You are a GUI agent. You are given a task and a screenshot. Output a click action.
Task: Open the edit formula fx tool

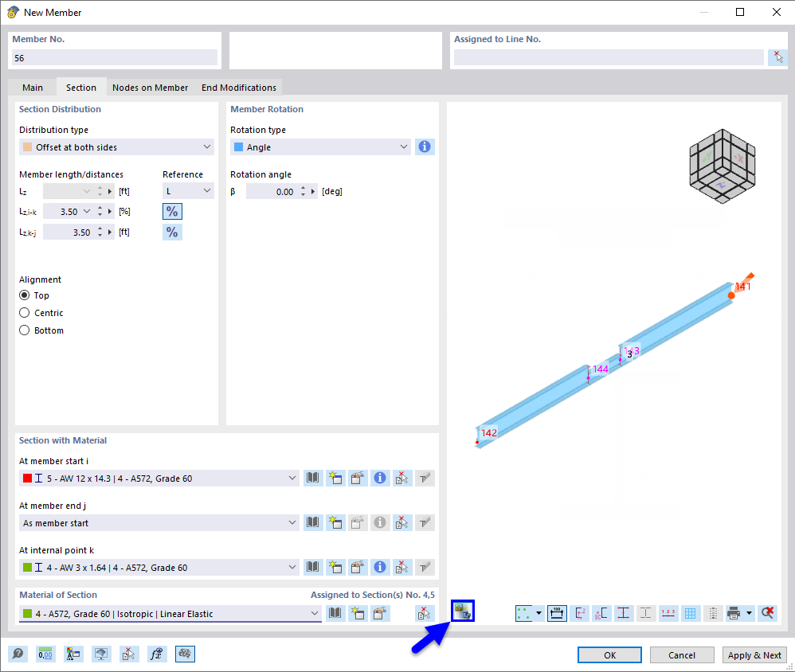click(157, 654)
